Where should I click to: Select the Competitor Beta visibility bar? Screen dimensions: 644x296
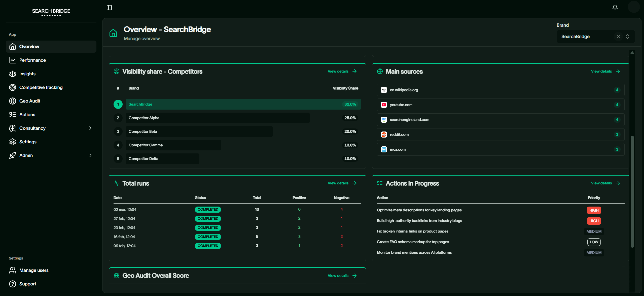pyautogui.click(x=199, y=131)
